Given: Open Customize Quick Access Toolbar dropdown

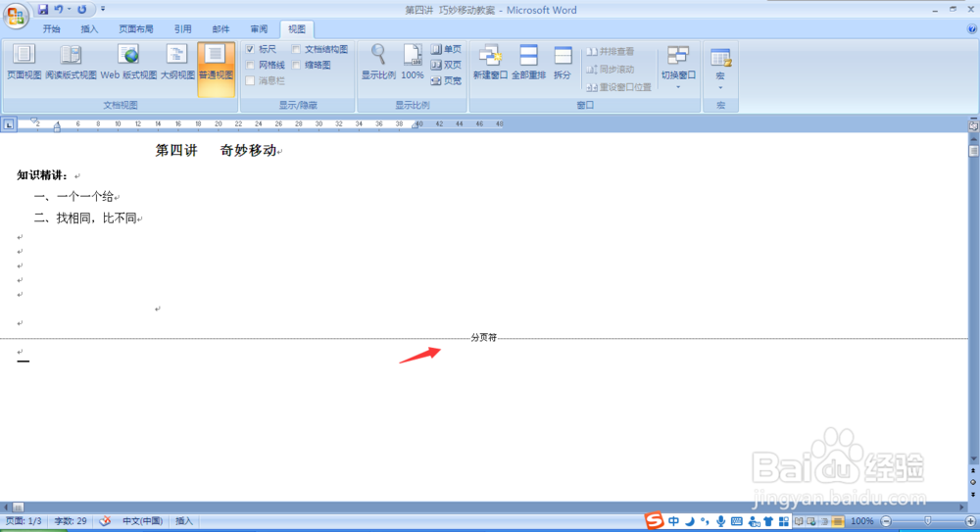Looking at the screenshot, I should pos(103,10).
